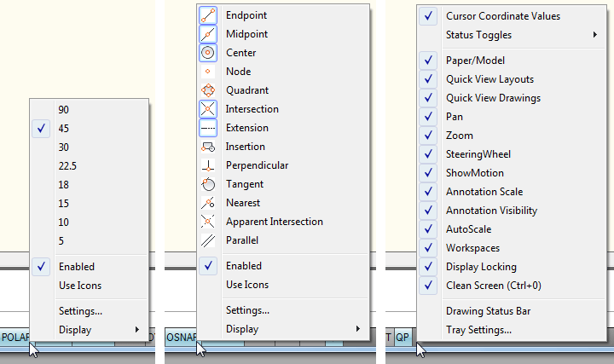Expand Display submenu in polar tracking menu

[90, 330]
